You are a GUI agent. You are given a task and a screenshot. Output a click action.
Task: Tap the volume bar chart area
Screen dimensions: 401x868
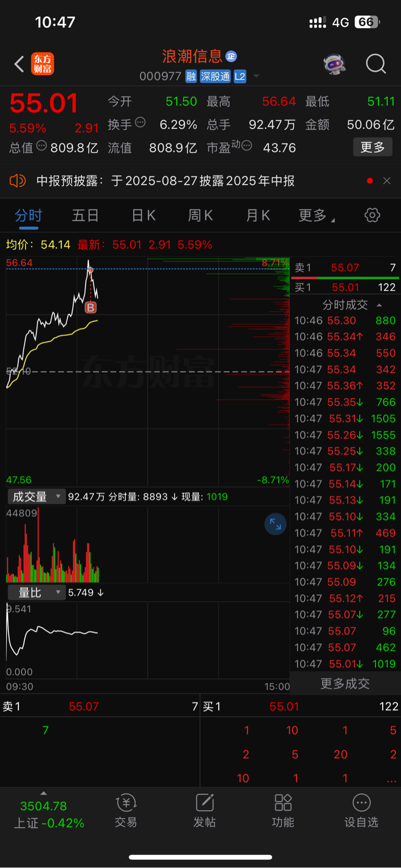pos(147,544)
